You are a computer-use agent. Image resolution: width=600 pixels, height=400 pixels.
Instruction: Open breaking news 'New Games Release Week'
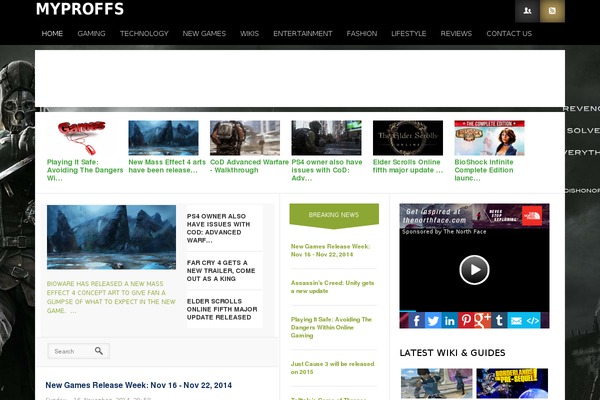pyautogui.click(x=330, y=250)
